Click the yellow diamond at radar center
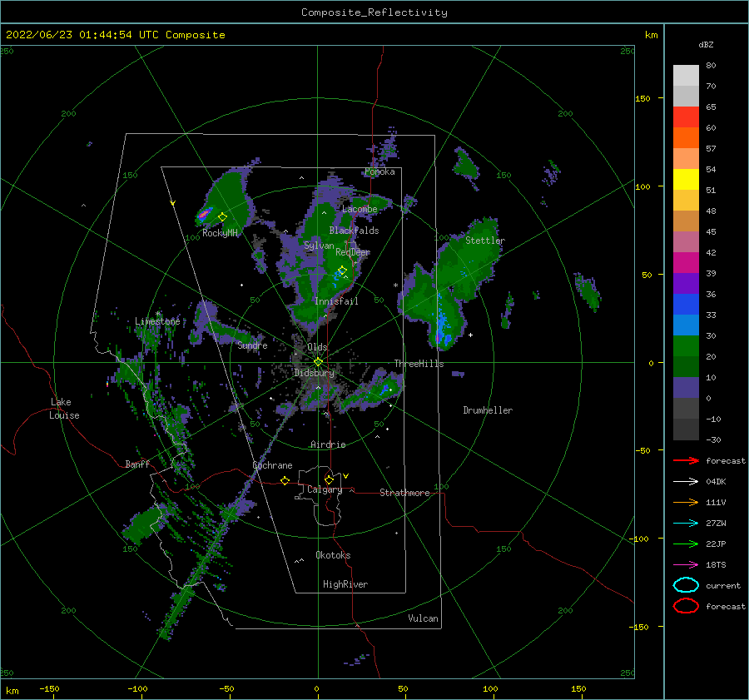 pyautogui.click(x=318, y=362)
